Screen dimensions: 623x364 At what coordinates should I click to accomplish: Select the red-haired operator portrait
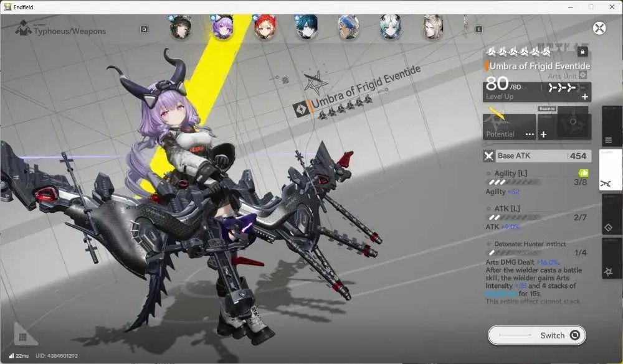[265, 27]
